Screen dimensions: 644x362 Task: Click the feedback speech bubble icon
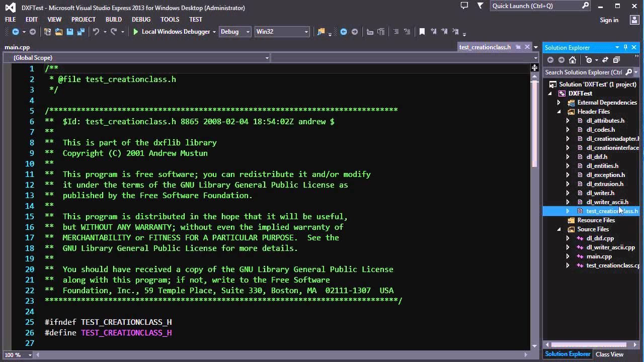[x=464, y=6]
